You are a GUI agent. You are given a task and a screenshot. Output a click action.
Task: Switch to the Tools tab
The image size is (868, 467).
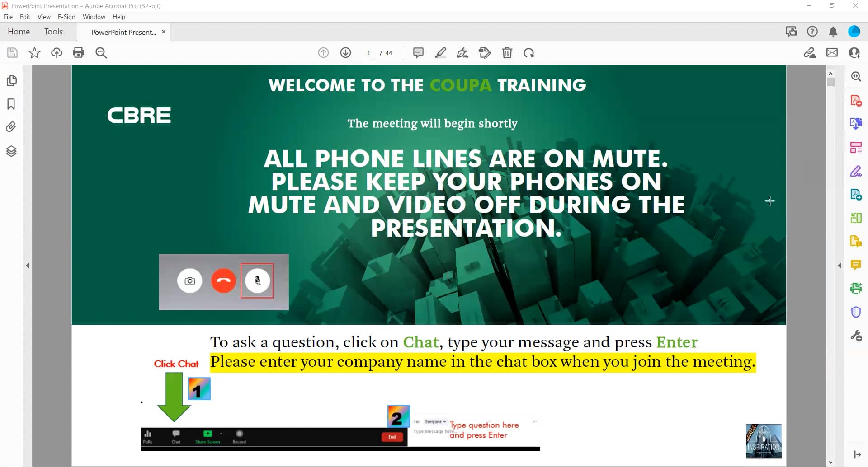click(x=54, y=32)
